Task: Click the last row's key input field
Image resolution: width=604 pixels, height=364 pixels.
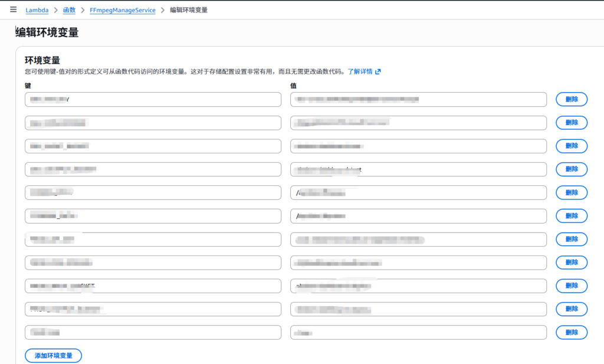Action: pyautogui.click(x=153, y=333)
